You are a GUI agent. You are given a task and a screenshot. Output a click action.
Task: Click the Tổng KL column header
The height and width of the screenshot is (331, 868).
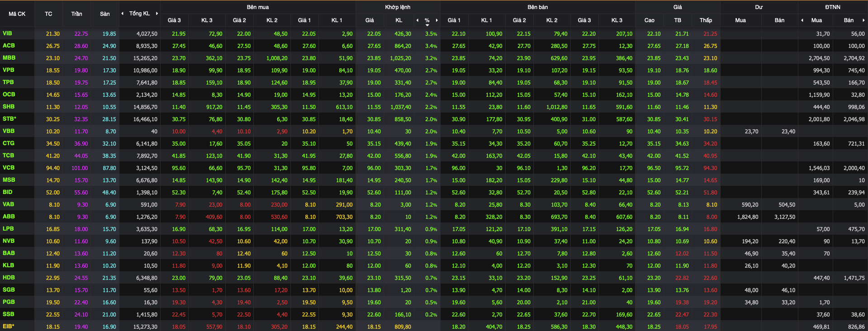coord(139,14)
